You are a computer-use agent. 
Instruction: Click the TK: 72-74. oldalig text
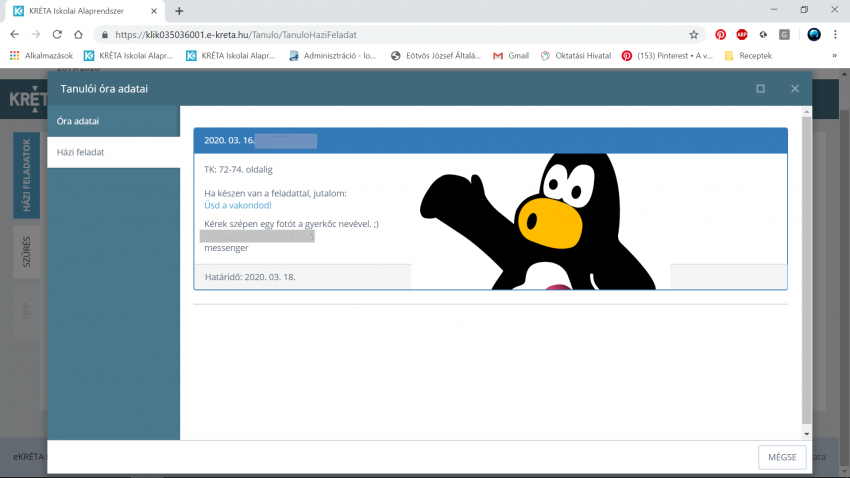[x=238, y=170]
